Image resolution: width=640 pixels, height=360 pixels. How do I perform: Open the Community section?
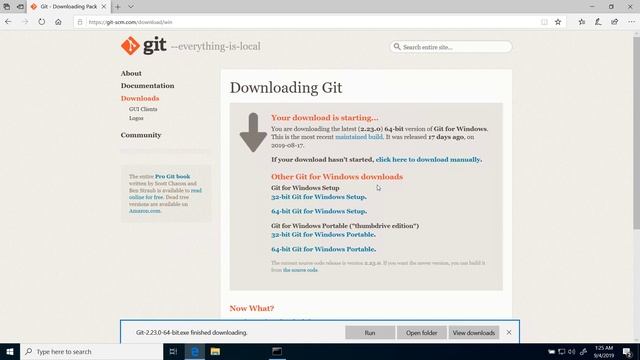[x=141, y=135]
